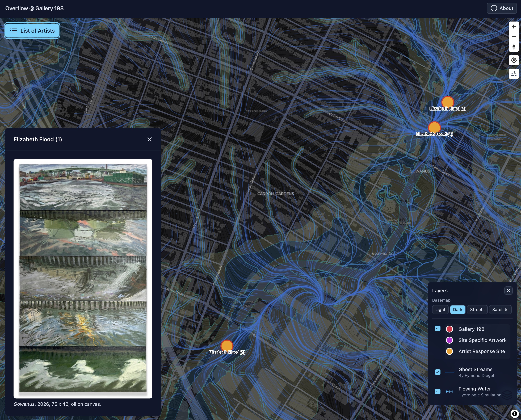This screenshot has width=521, height=420.
Task: Click the Artist Response Site legend label
Action: [482, 351]
